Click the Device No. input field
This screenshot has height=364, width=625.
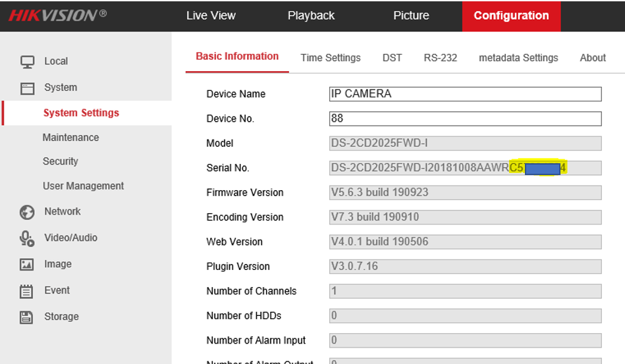click(x=465, y=119)
